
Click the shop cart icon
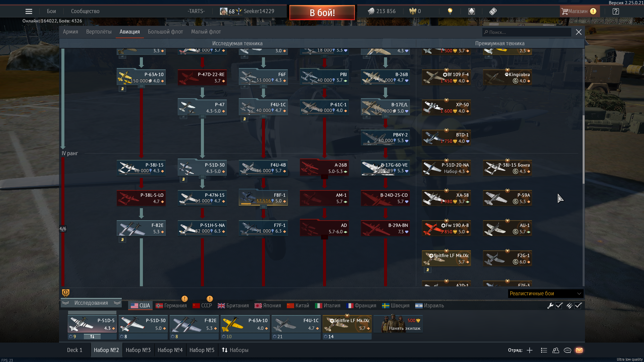[x=565, y=11]
